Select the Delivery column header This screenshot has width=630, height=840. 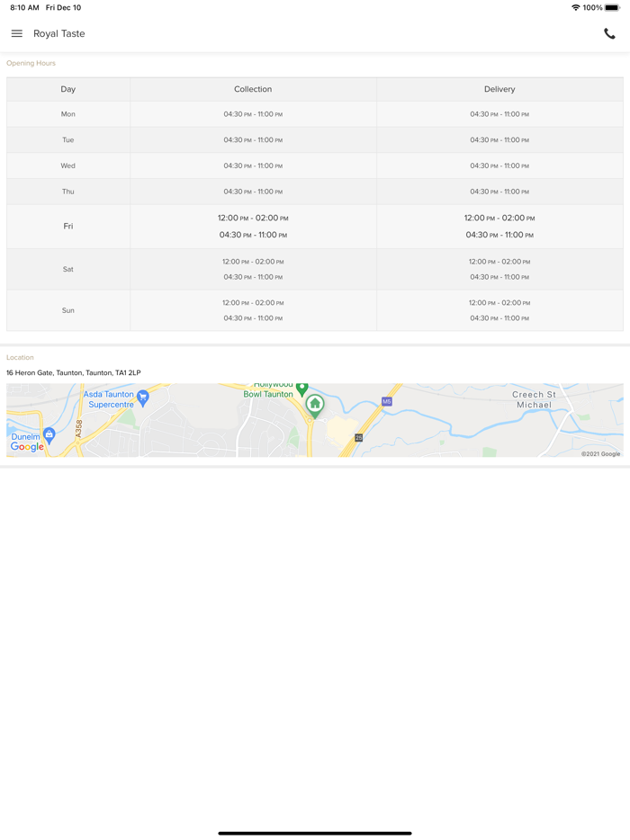pyautogui.click(x=499, y=89)
